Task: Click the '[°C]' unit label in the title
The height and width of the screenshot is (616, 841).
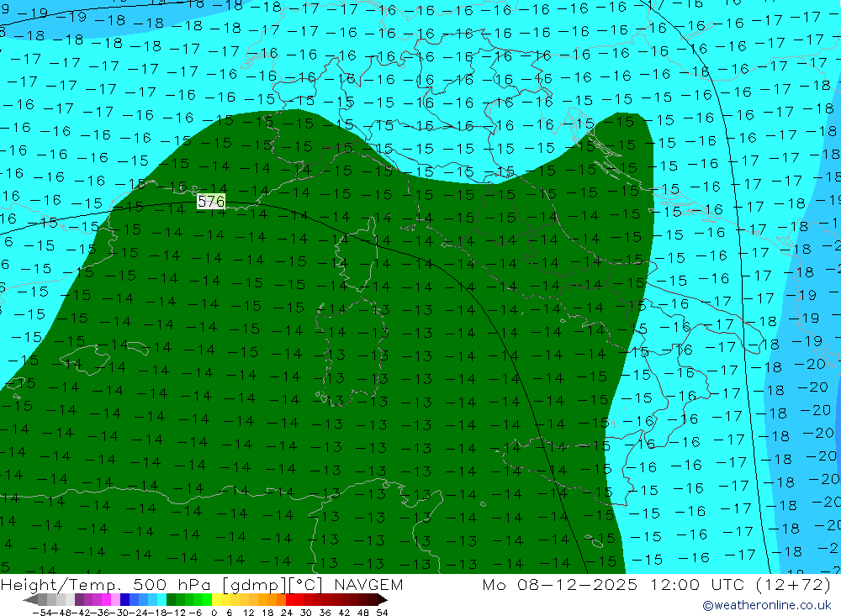Action: point(306,585)
